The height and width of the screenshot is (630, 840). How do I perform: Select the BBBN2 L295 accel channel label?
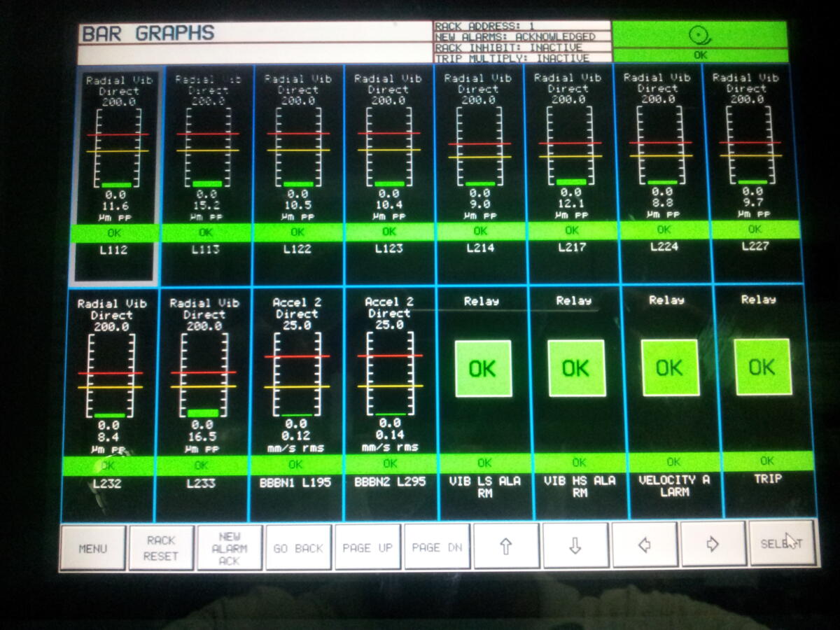[390, 482]
